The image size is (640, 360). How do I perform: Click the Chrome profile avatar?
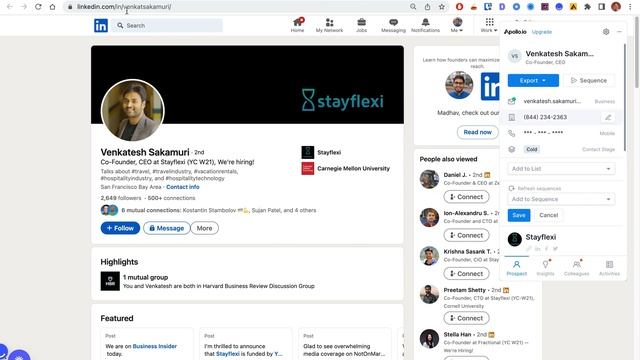[616, 7]
